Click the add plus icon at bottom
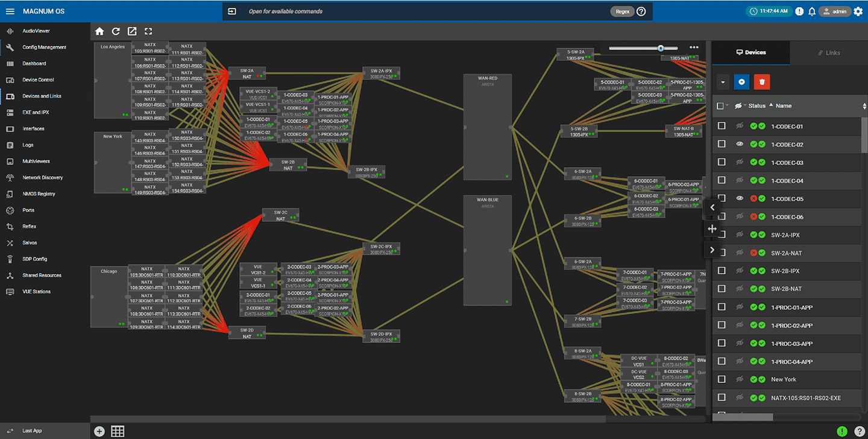This screenshot has height=439, width=868. click(99, 431)
